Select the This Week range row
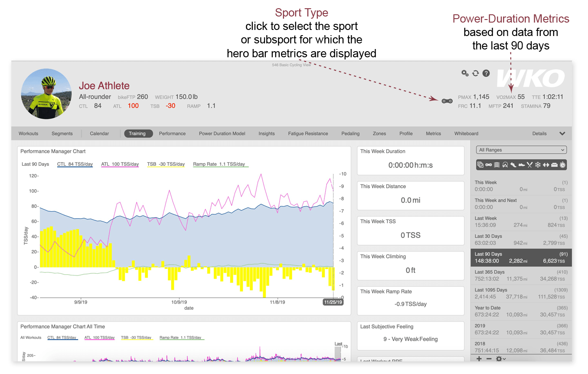Image resolution: width=588 pixels, height=374 pixels. point(521,186)
